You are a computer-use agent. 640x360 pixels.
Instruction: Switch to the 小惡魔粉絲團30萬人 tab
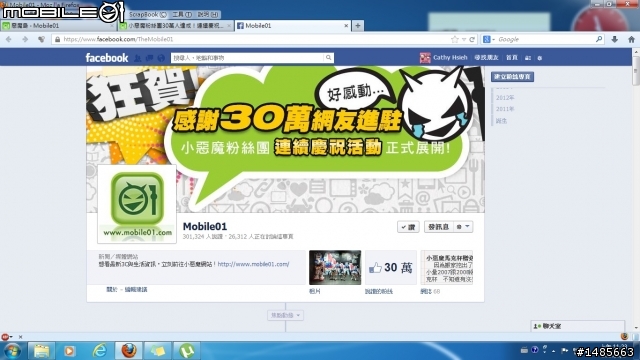tap(176, 25)
